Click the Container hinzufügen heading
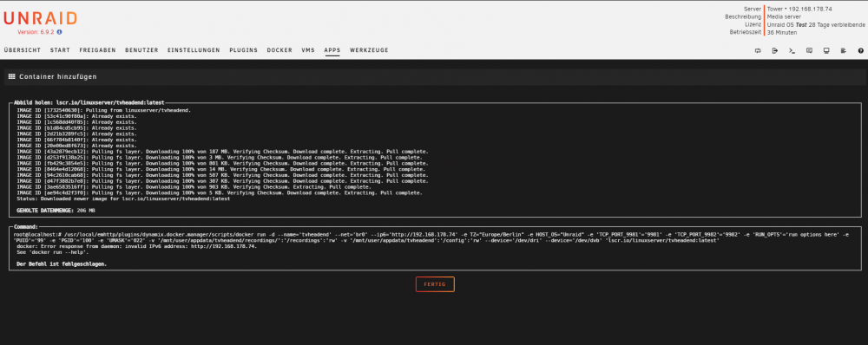The image size is (868, 345). coord(58,77)
